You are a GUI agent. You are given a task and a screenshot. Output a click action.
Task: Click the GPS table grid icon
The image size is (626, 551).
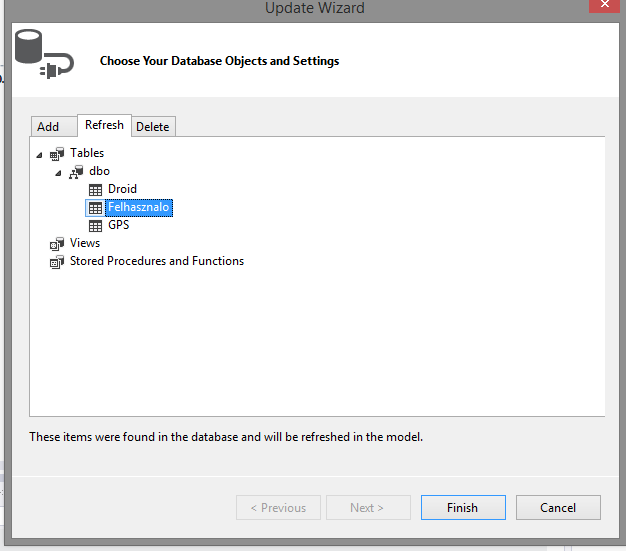coord(95,226)
